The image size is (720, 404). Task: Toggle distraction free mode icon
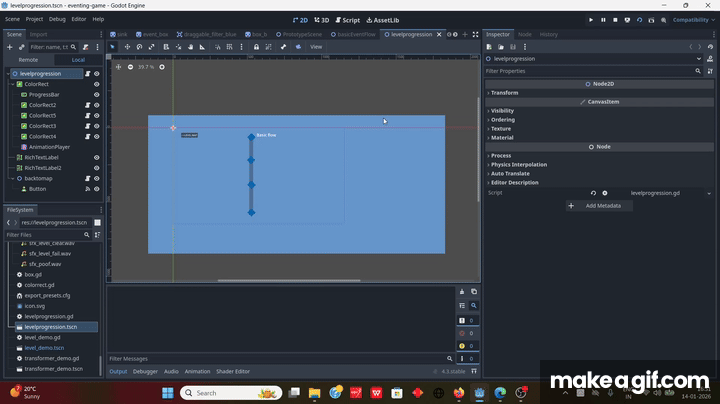pyautogui.click(x=475, y=34)
